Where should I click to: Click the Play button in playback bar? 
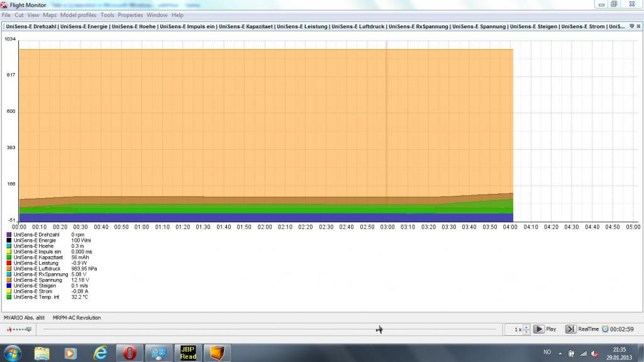(x=539, y=329)
